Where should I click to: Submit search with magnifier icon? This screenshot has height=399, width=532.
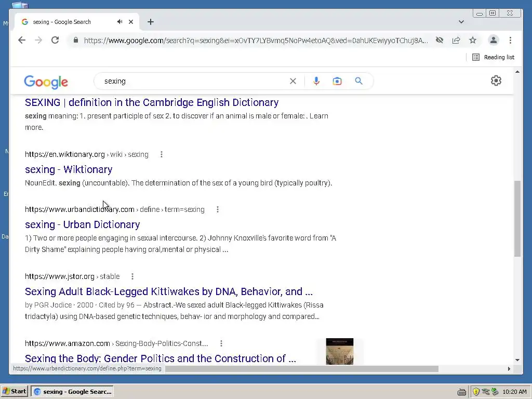[x=358, y=81]
